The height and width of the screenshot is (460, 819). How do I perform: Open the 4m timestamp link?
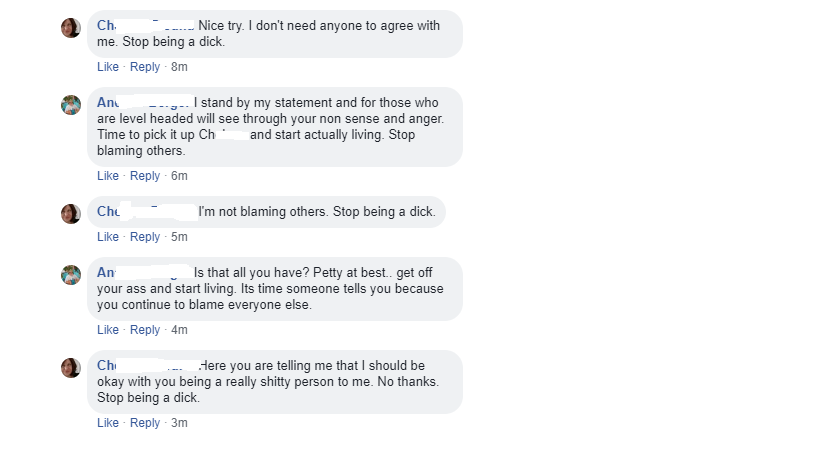179,330
